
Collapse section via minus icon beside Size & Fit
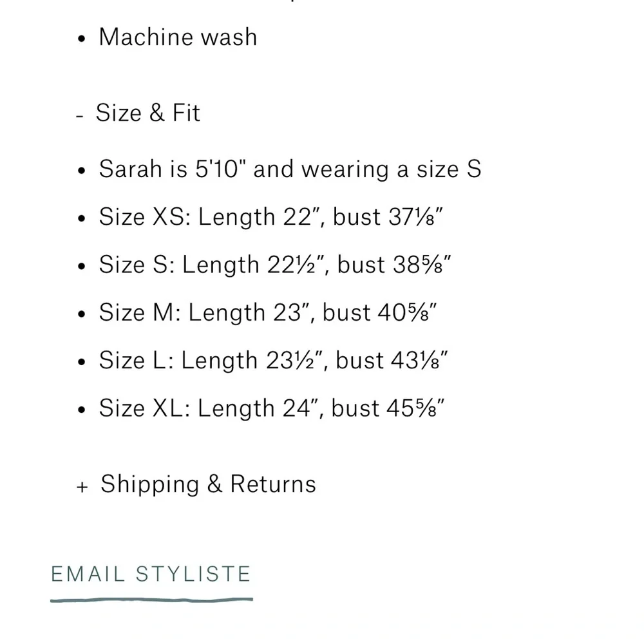[80, 116]
